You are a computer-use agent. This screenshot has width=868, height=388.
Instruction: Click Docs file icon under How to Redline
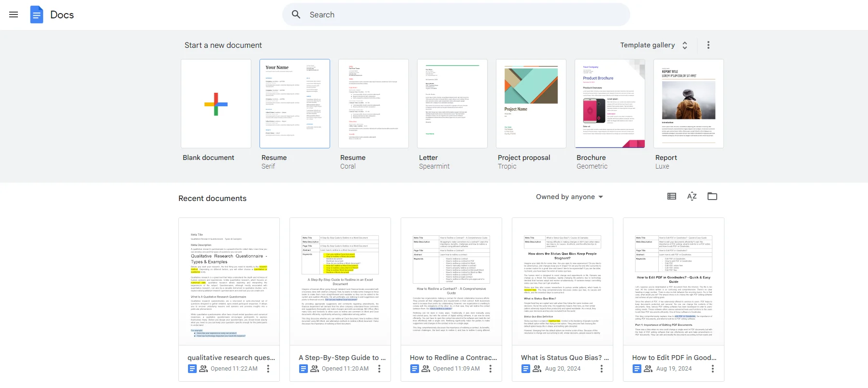[415, 369]
